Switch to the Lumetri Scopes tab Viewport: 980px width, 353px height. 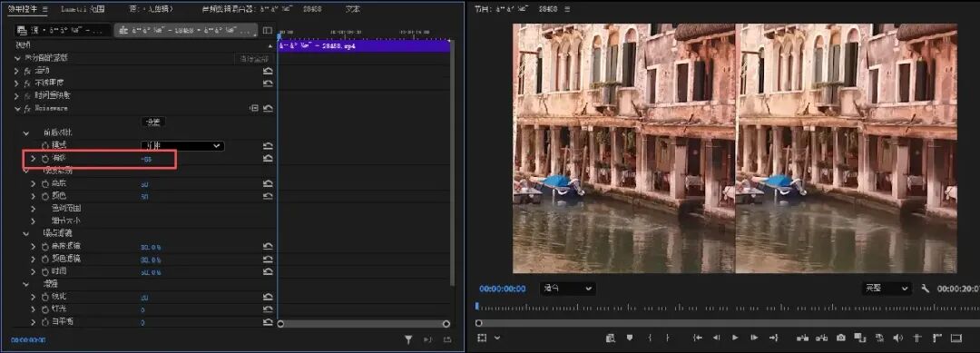83,9
